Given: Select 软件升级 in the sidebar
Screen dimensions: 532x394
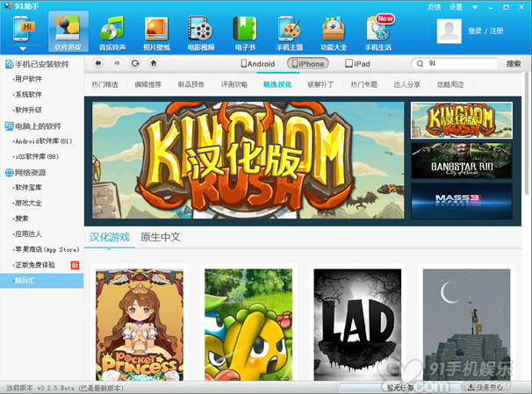Looking at the screenshot, I should point(28,110).
